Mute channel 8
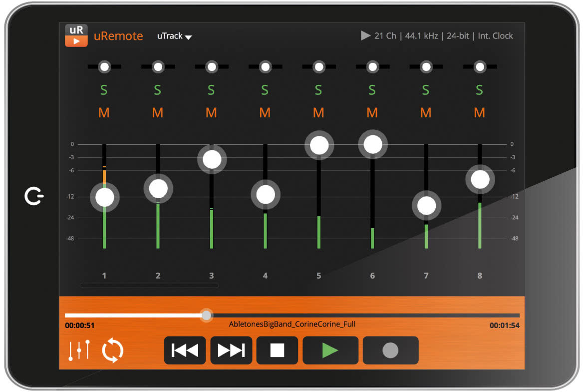 tap(479, 112)
